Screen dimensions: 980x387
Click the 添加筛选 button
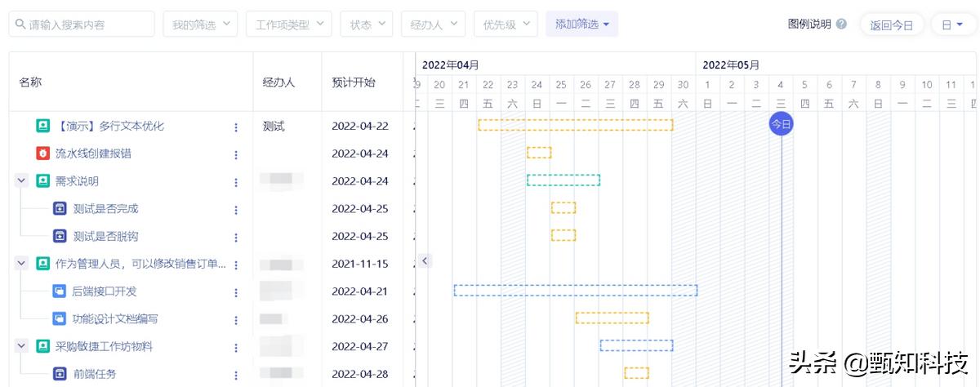tap(581, 24)
